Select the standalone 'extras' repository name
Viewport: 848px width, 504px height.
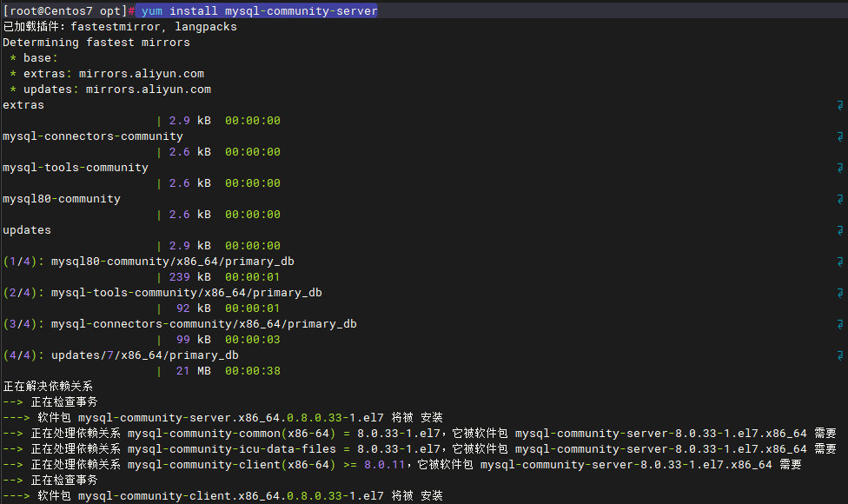point(23,105)
